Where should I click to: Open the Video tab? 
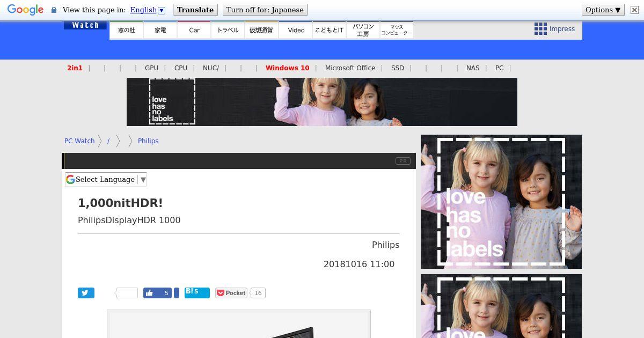tap(296, 30)
